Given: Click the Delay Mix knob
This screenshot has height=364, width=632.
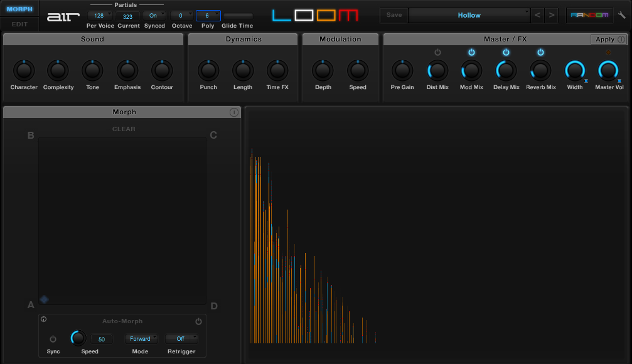Looking at the screenshot, I should [506, 70].
